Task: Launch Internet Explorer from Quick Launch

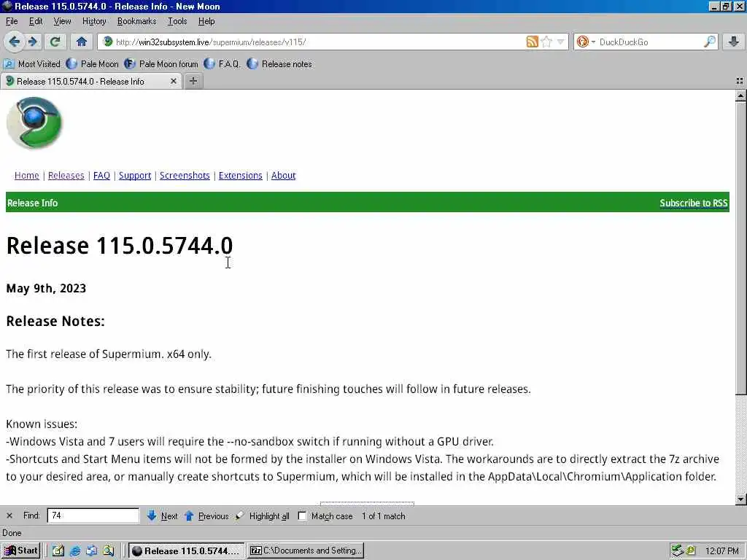Action: point(75,551)
